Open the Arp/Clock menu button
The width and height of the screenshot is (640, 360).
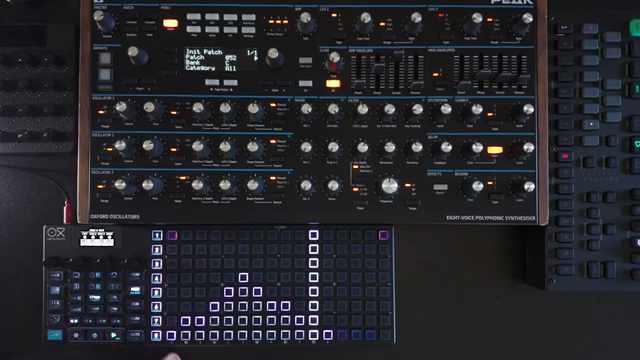pyautogui.click(x=248, y=17)
